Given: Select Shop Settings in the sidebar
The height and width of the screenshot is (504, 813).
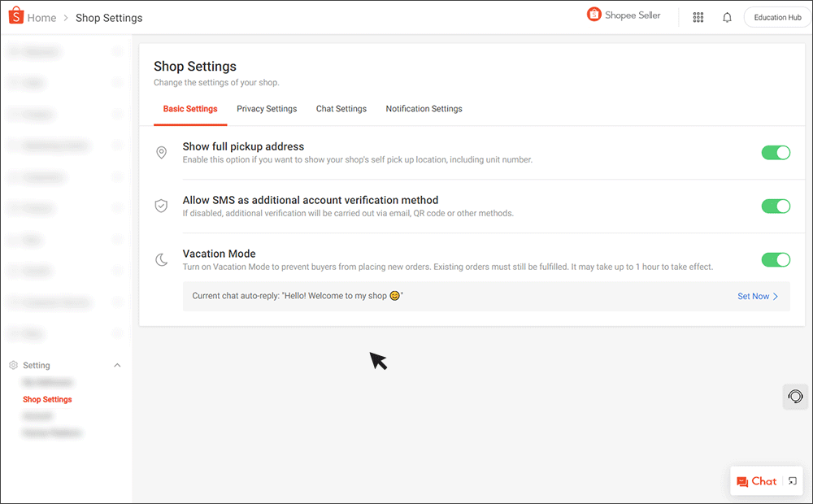Looking at the screenshot, I should click(46, 399).
